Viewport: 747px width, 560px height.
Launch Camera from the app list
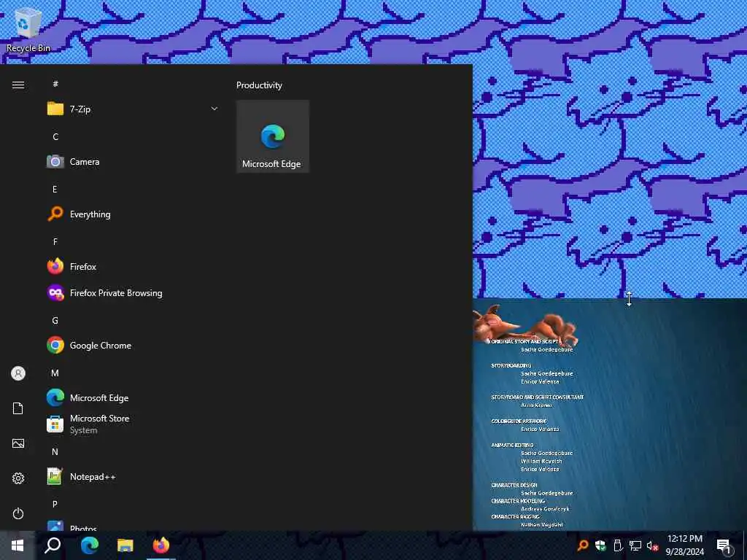[x=133, y=162]
